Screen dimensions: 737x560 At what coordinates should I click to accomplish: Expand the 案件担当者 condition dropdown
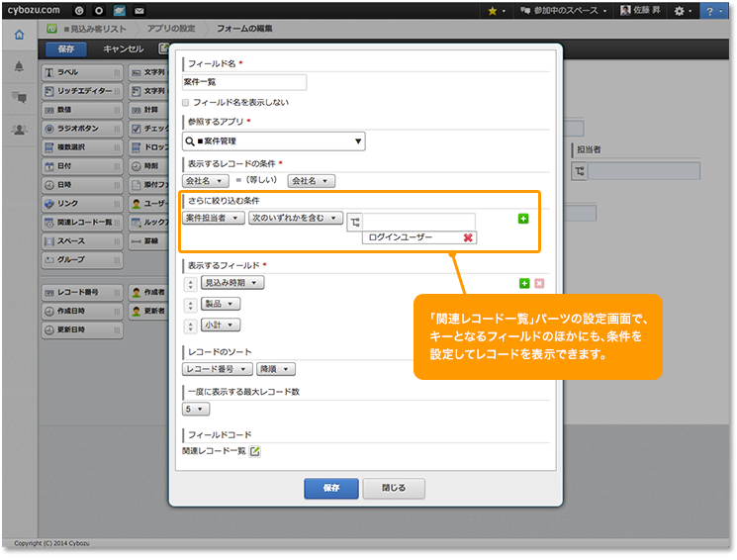tap(214, 218)
